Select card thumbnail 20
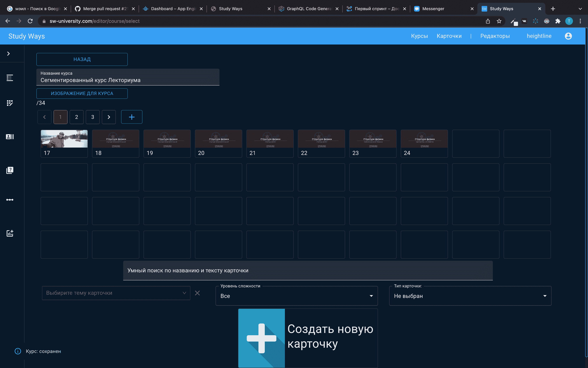This screenshot has width=588, height=368. tap(218, 144)
